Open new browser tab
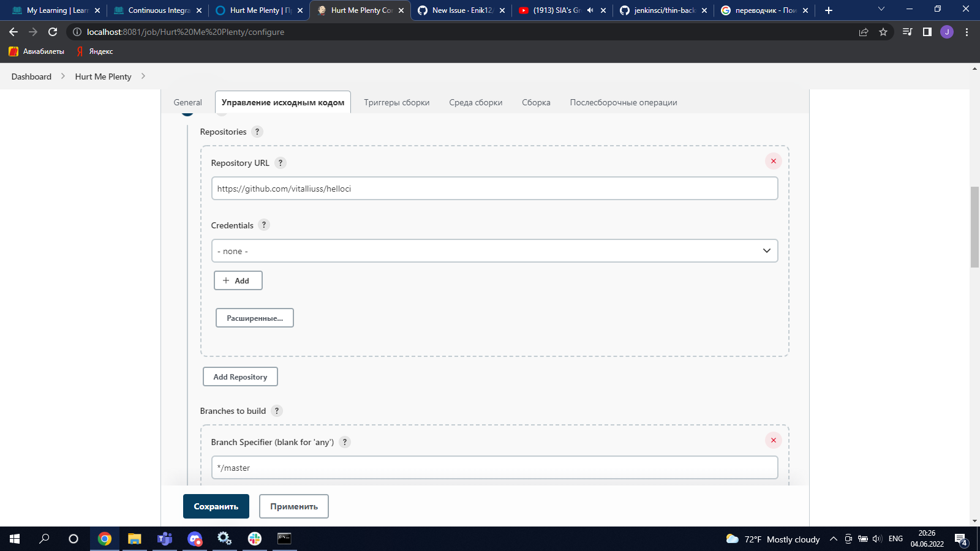 pyautogui.click(x=829, y=10)
